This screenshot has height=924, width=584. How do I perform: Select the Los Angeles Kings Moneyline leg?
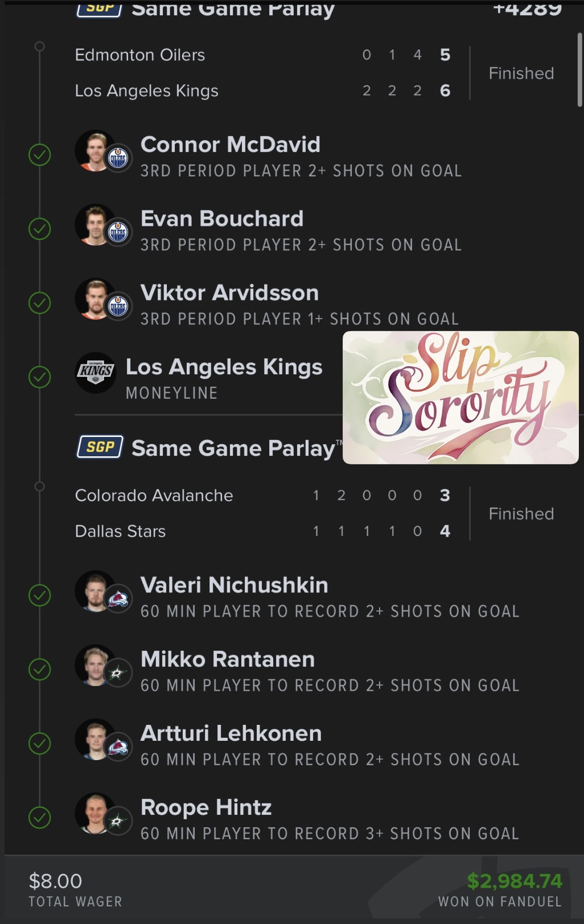point(224,378)
